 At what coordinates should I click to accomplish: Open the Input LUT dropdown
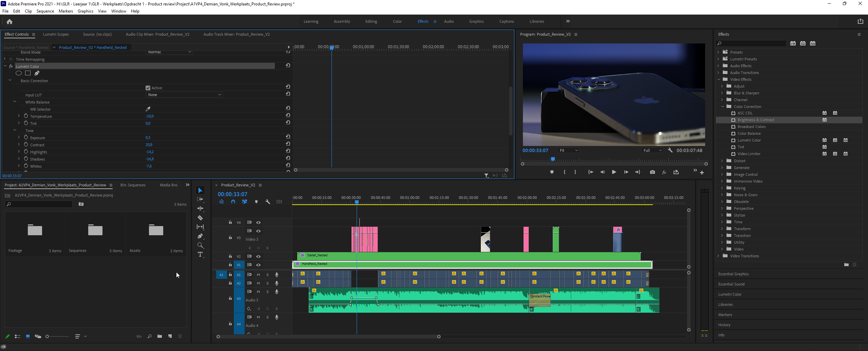pos(184,95)
